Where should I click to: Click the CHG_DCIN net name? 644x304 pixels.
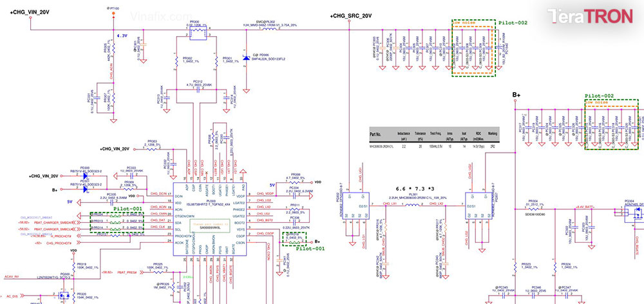coord(158,193)
